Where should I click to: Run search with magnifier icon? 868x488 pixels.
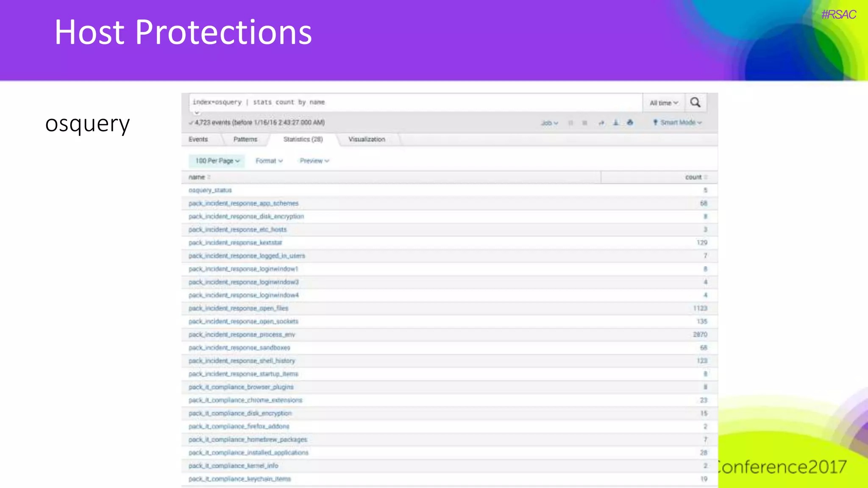[x=695, y=103]
